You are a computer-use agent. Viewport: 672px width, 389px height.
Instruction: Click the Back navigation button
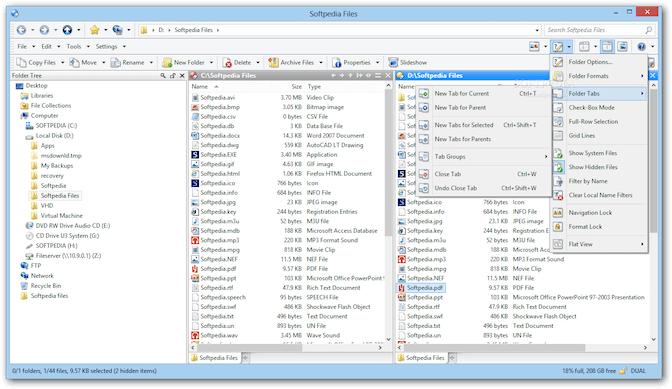point(21,30)
